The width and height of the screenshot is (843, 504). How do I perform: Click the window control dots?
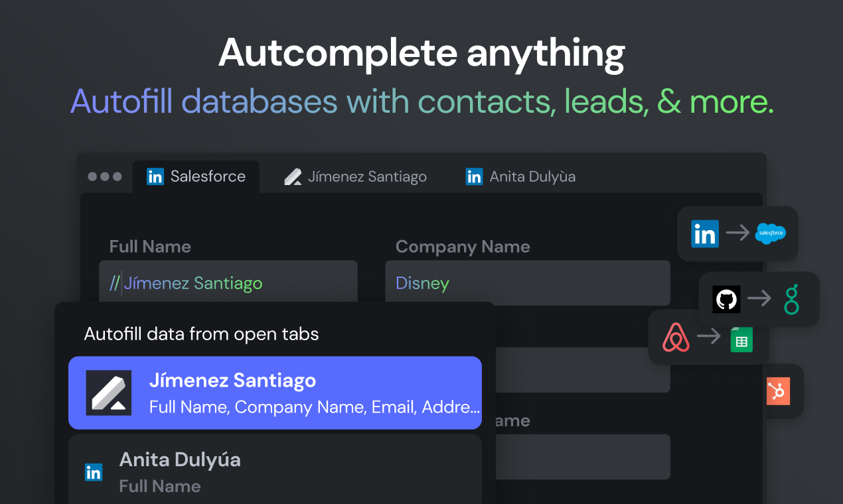[x=105, y=176]
